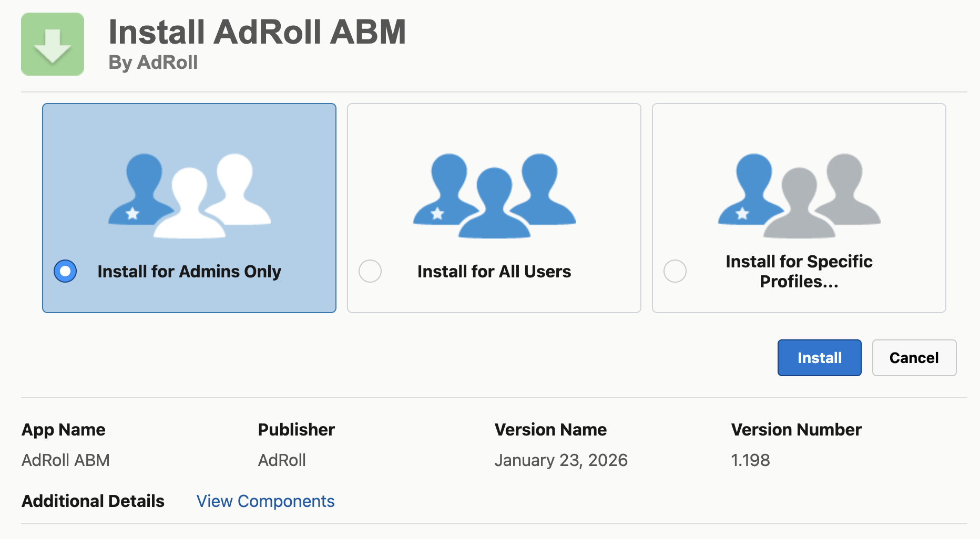Pick the Install for Specific Profiles radio button
This screenshot has width=980, height=539.
675,271
